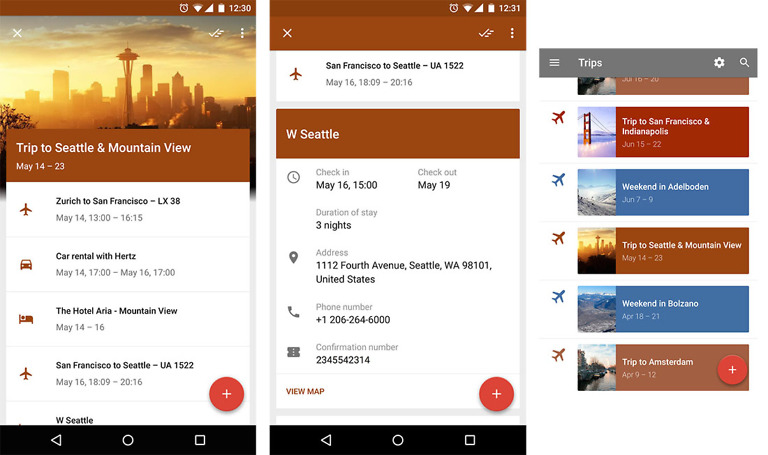The image size is (768, 455).
Task: Tap plane icon beside Trip to Seattle & Mountain View card
Action: (558, 238)
